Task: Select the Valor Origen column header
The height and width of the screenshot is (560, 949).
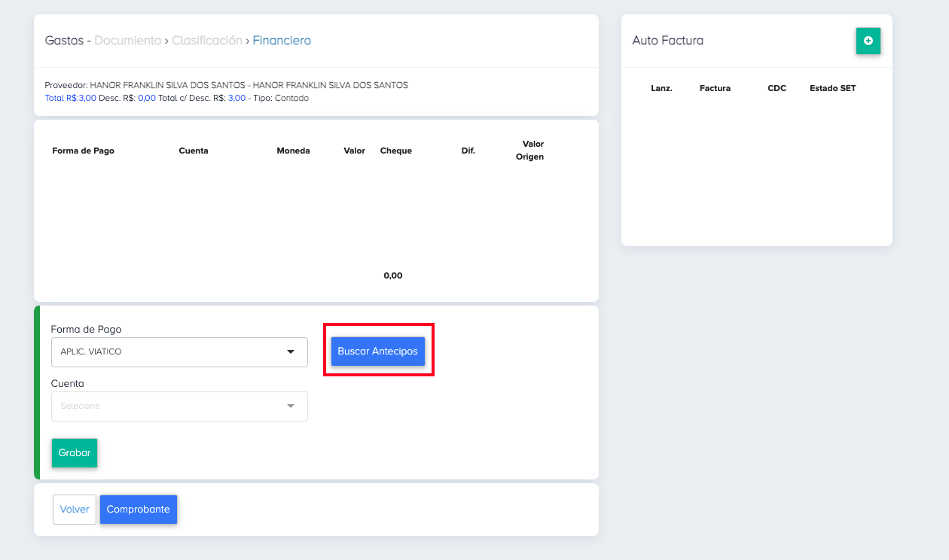Action: point(530,151)
